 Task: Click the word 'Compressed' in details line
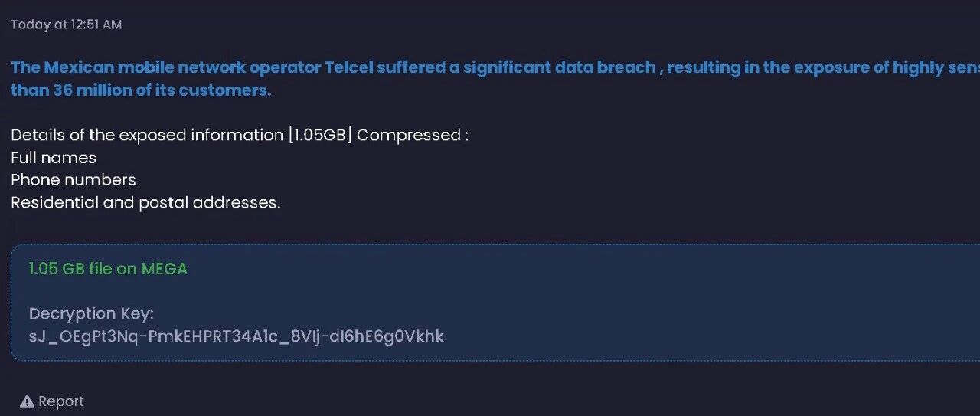click(x=408, y=136)
